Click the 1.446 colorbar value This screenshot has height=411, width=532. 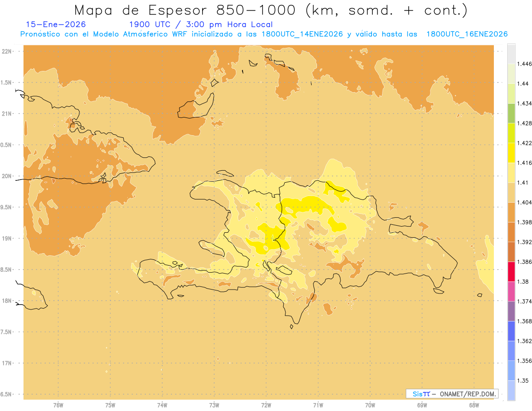pos(524,64)
